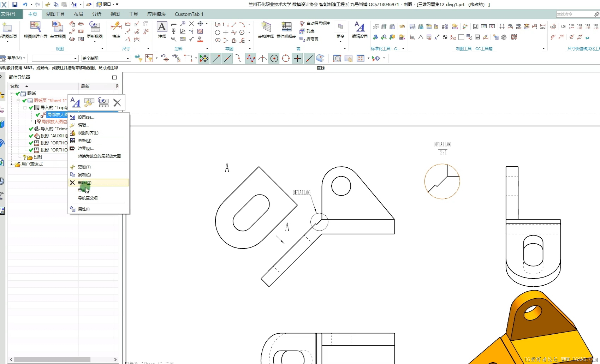Click View Alignment (视图对齐) in context menu
This screenshot has width=600, height=364.
pyautogui.click(x=98, y=133)
